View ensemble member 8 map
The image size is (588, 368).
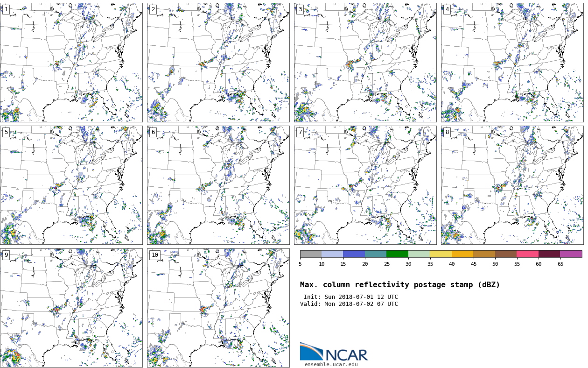click(x=512, y=185)
